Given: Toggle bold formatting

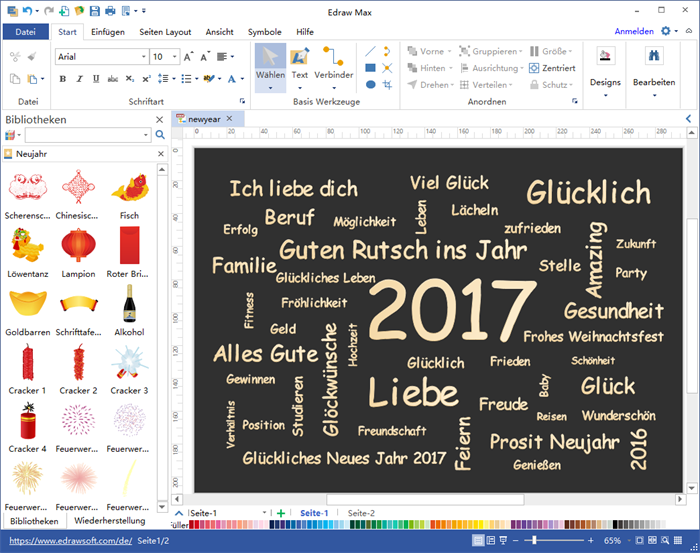Looking at the screenshot, I should point(62,79).
